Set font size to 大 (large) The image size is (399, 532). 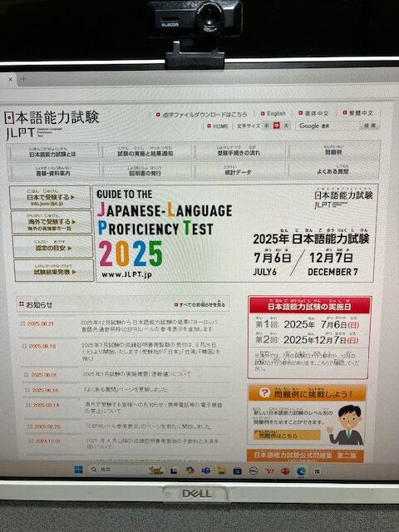coord(287,126)
